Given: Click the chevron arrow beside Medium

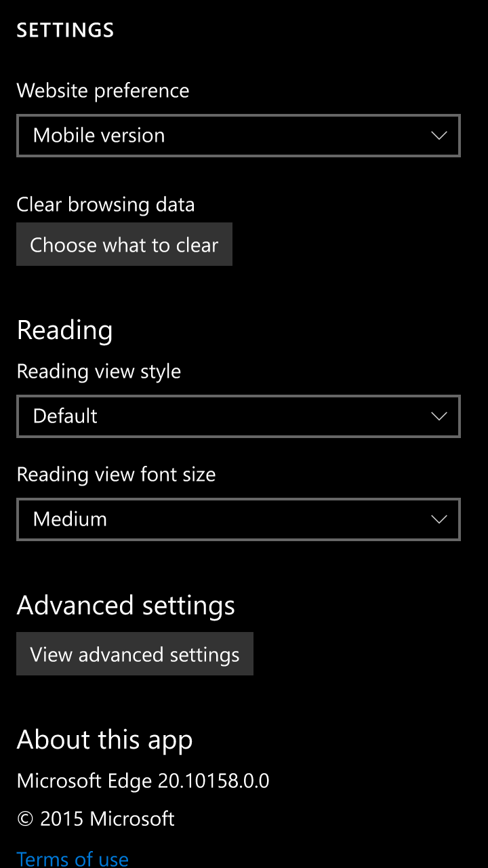Looking at the screenshot, I should (439, 519).
